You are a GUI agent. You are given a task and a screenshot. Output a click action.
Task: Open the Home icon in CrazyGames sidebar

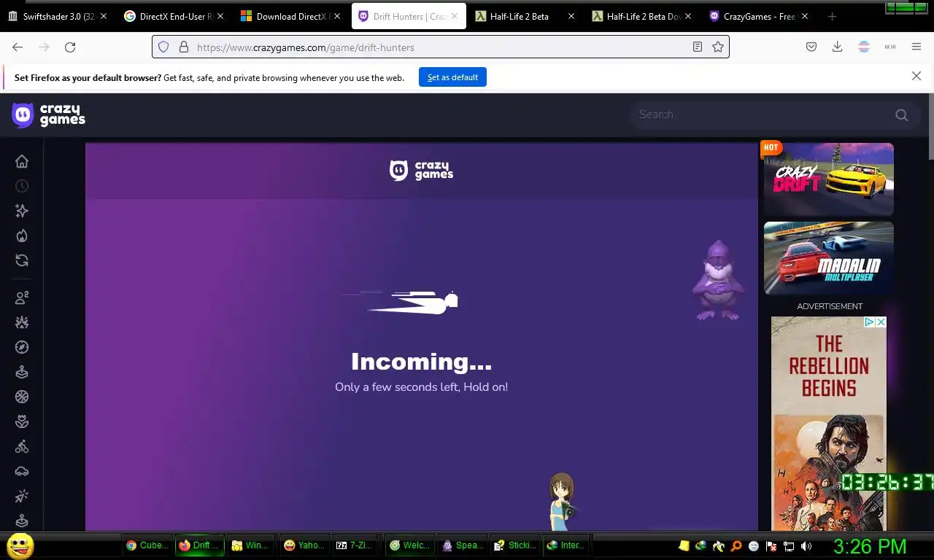click(x=22, y=161)
